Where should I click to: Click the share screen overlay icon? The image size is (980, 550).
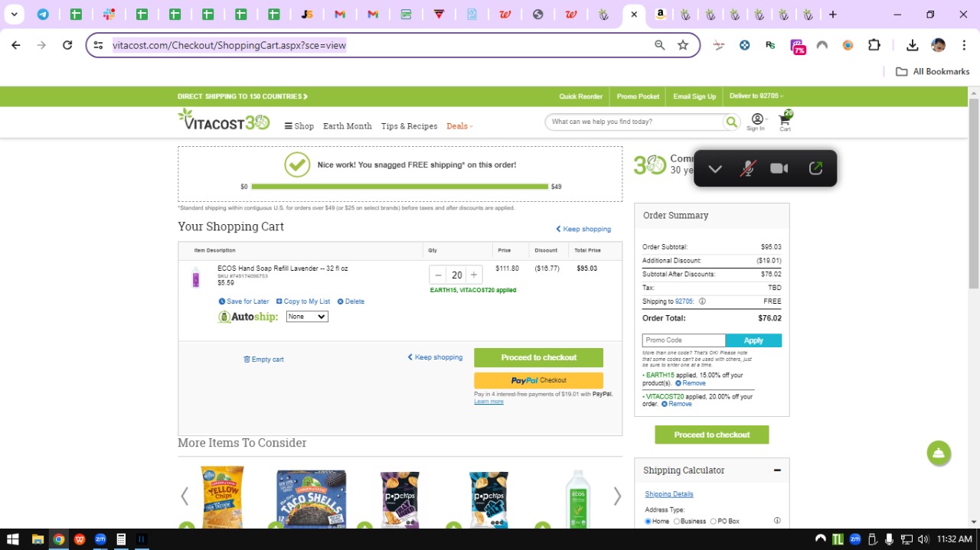(x=815, y=168)
